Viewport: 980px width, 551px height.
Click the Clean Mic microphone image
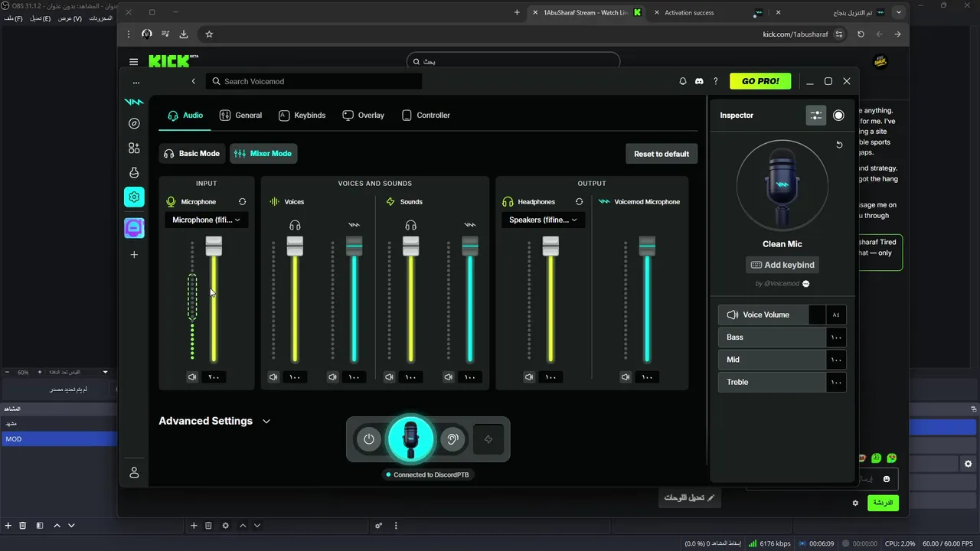coord(782,185)
